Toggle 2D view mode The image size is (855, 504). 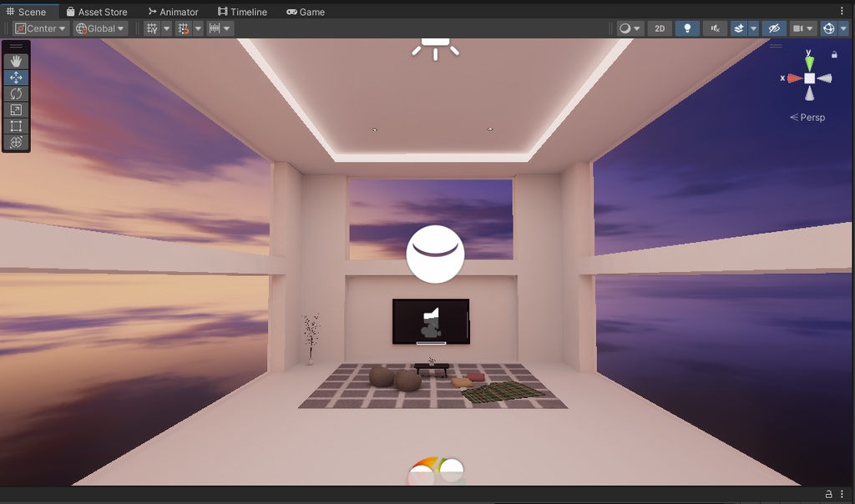click(x=659, y=28)
